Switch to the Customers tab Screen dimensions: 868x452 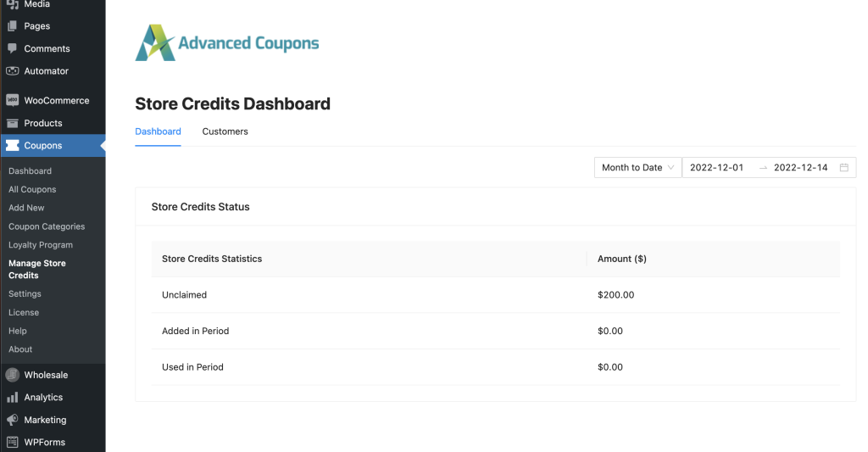pyautogui.click(x=225, y=131)
